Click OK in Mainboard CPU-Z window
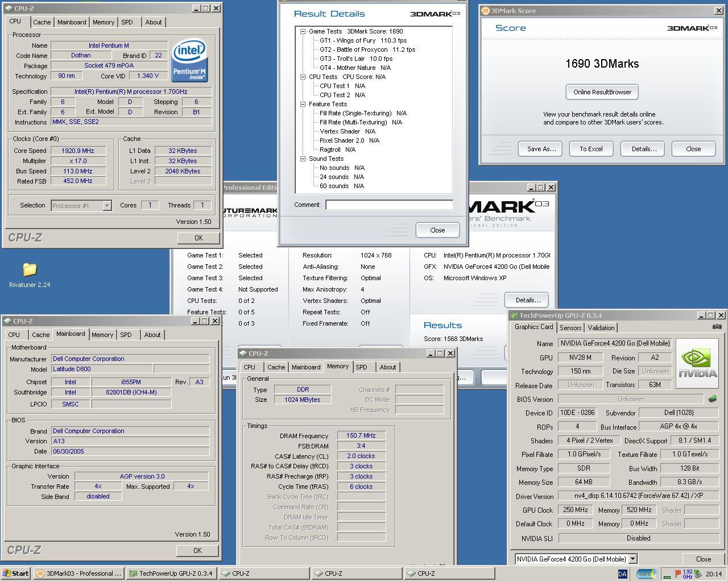Image resolution: width=728 pixels, height=582 pixels. coord(197,550)
